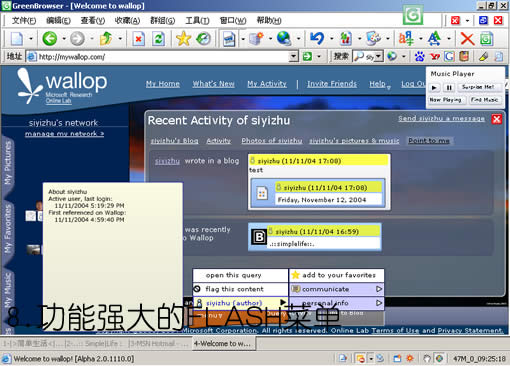
Task: Click the Baidu paw search icon
Action: 420,56
